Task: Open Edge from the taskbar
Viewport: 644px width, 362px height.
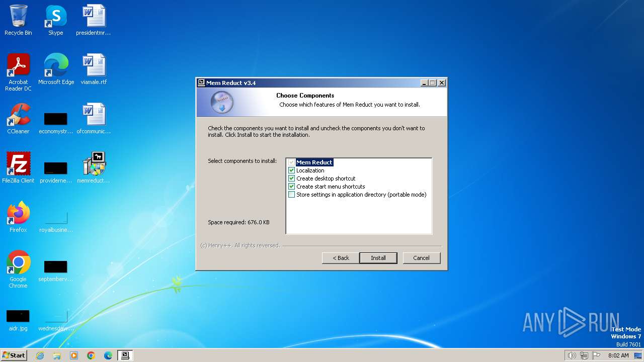Action: click(108, 355)
